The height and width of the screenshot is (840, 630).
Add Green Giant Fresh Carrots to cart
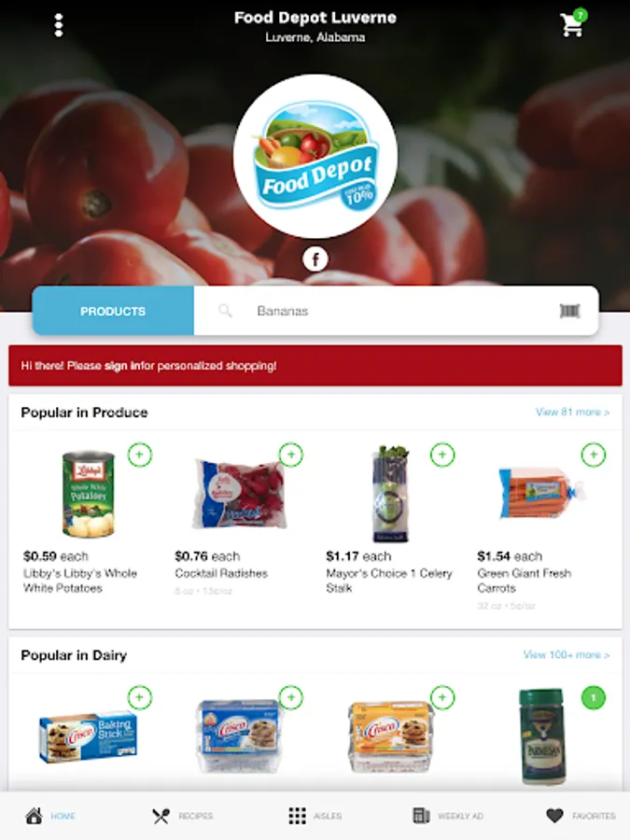pyautogui.click(x=593, y=455)
